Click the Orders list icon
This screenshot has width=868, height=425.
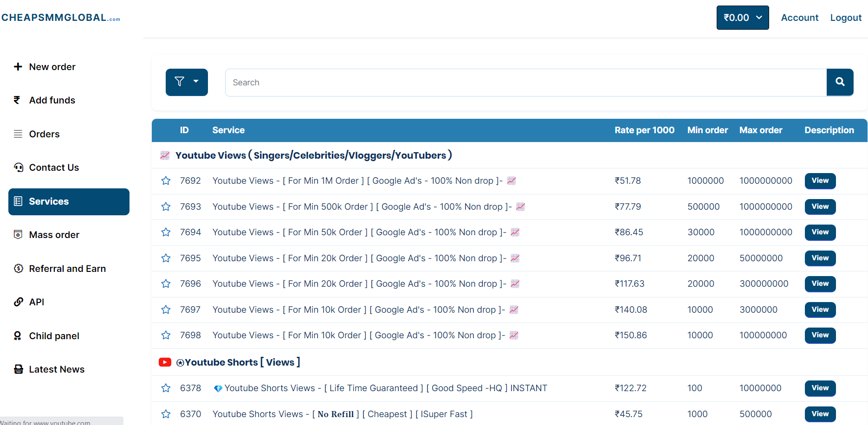click(18, 134)
